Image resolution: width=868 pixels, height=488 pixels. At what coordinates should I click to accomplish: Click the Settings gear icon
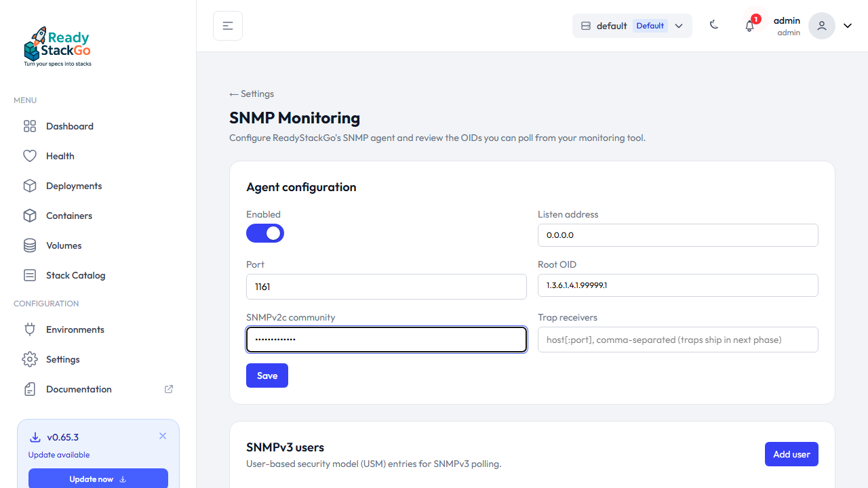(x=30, y=359)
